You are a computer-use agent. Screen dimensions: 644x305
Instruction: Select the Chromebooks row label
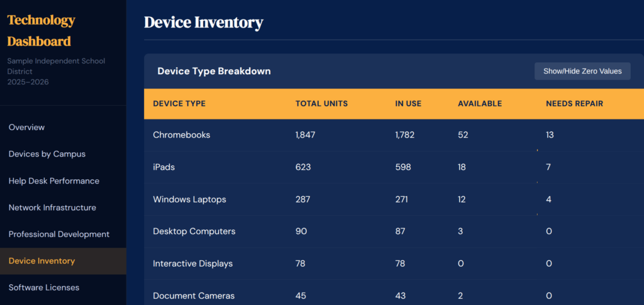182,135
